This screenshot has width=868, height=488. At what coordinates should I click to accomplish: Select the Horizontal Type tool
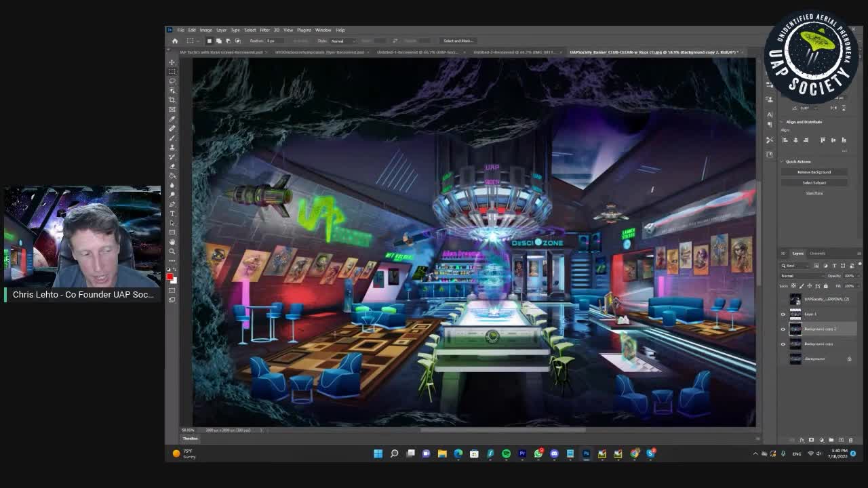172,213
